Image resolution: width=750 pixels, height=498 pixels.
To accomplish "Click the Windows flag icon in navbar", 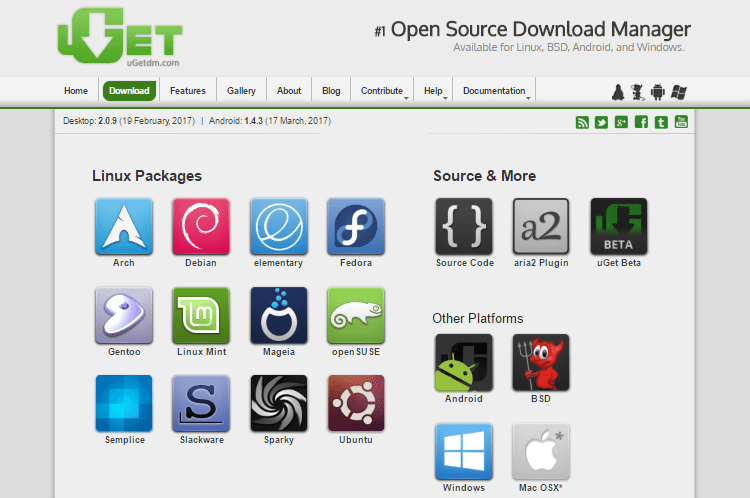I will point(678,92).
